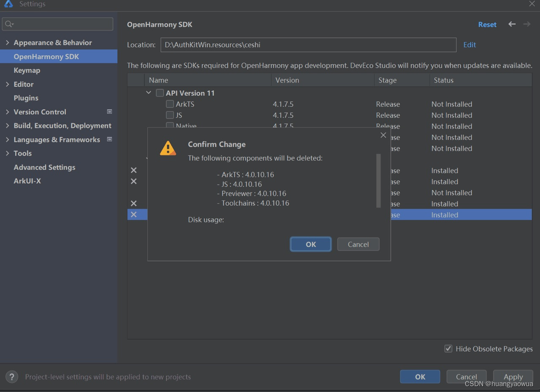Click '- Toolchains : 4.0.10.16' text in dialog

[253, 203]
